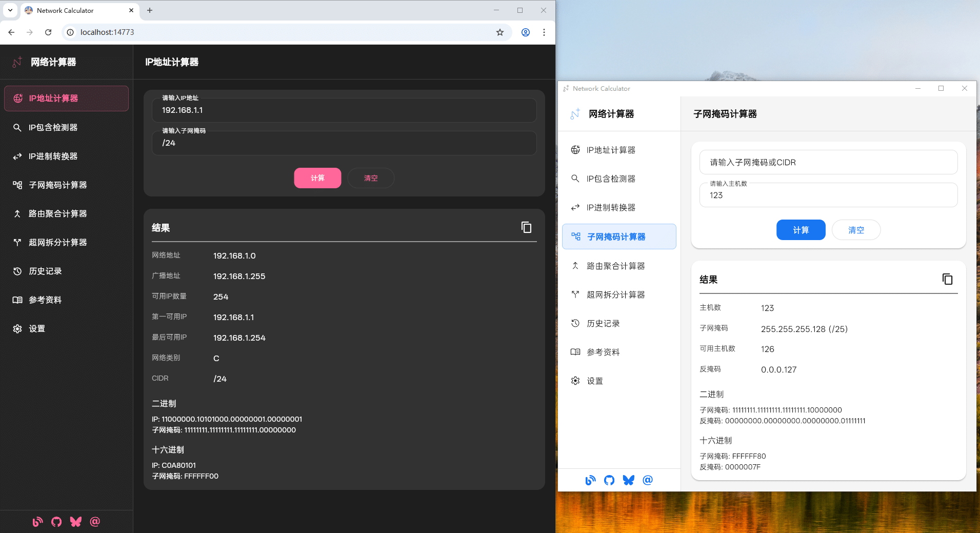
Task: Select network address value 192.168.1.0
Action: tap(234, 255)
